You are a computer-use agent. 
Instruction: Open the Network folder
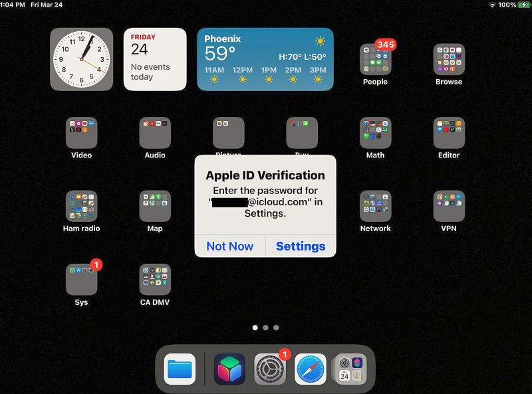coord(375,206)
